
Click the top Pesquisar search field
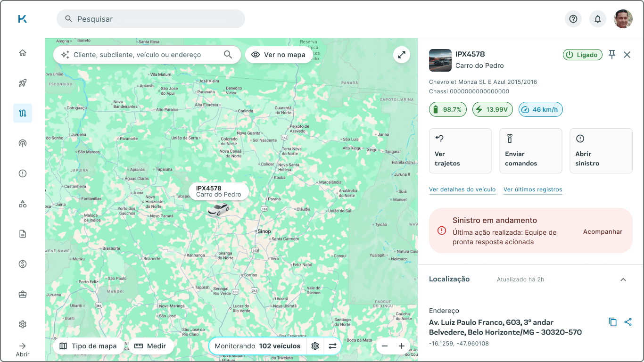pos(151,19)
